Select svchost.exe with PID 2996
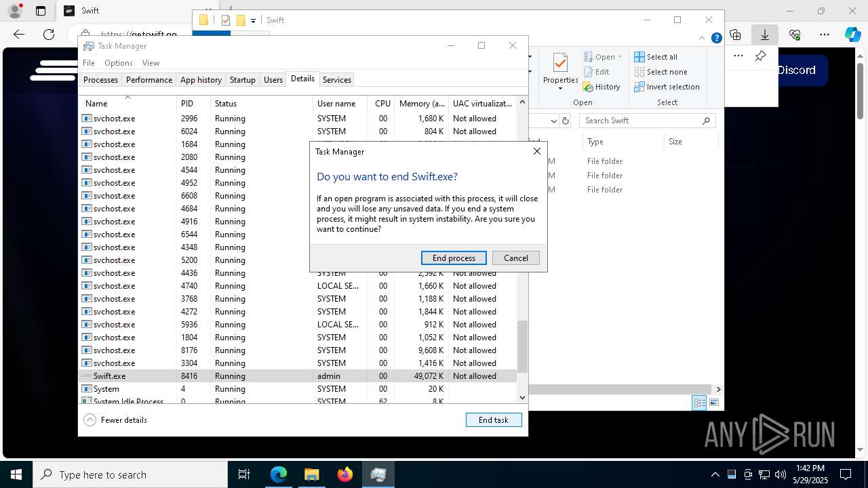The width and height of the screenshot is (868, 488). point(298,118)
